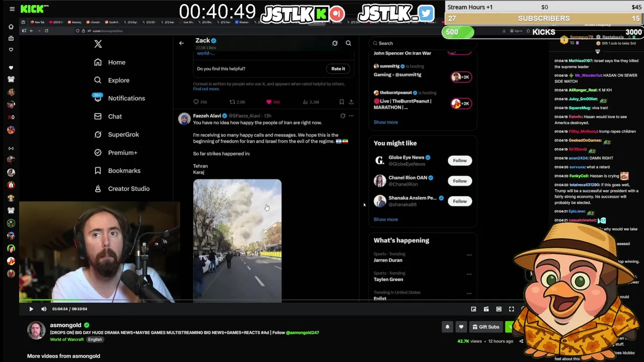Click search magnifier in Zack profile header
This screenshot has width=644, height=362.
point(348,43)
